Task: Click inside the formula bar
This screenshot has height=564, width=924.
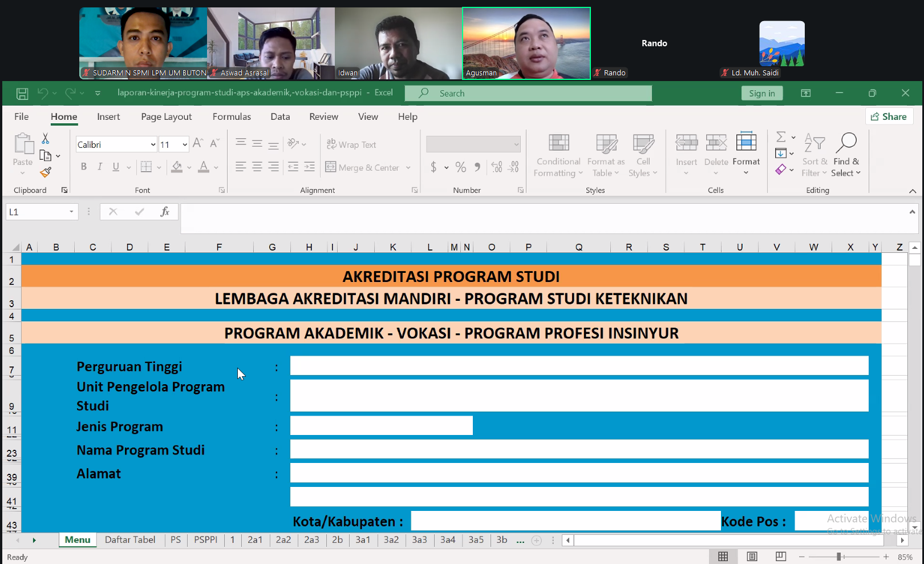Action: [x=399, y=218]
